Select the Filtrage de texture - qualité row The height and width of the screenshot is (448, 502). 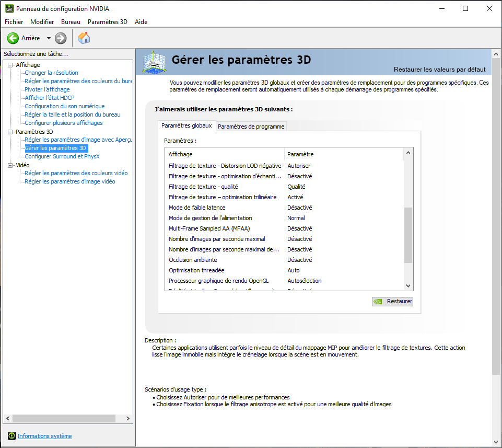pyautogui.click(x=285, y=187)
